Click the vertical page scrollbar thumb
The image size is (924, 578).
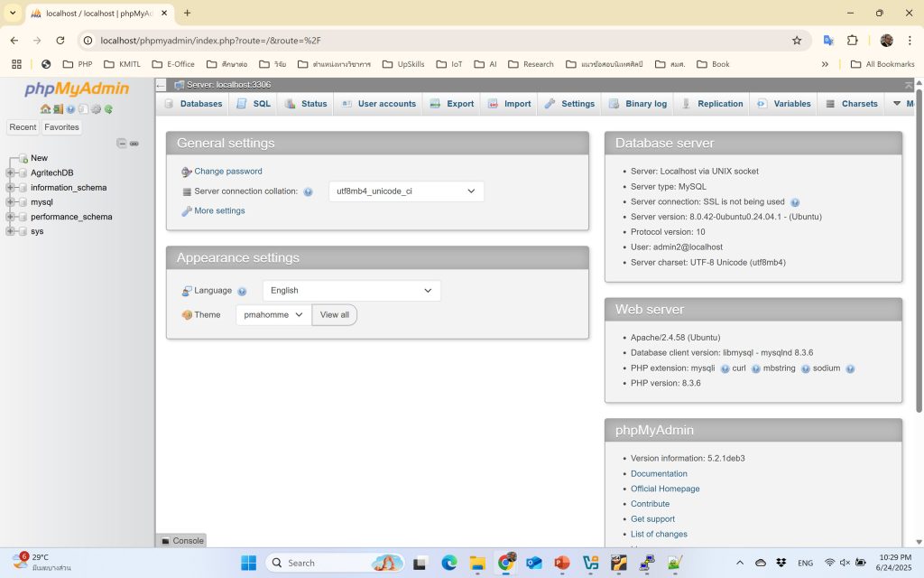point(919,250)
